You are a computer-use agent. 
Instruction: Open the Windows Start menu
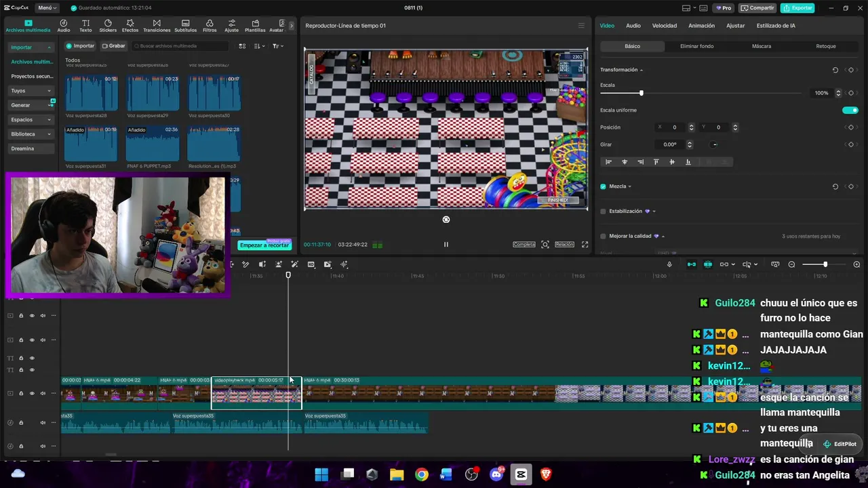coord(321,474)
